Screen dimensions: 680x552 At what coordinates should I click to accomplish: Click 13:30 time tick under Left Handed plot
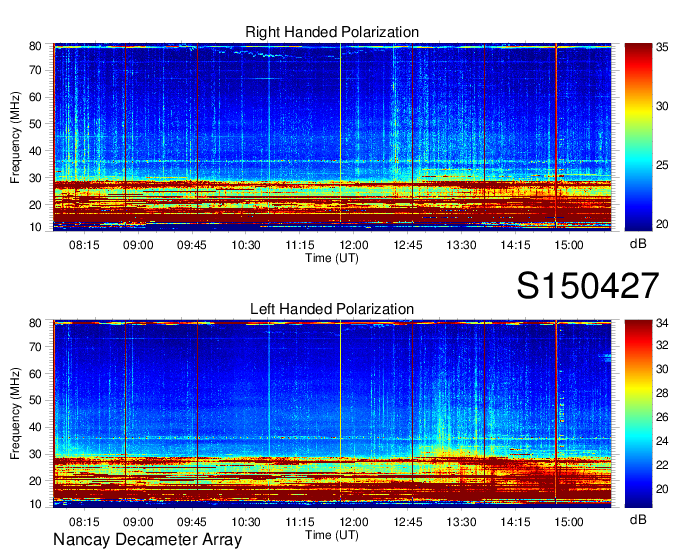(x=461, y=522)
